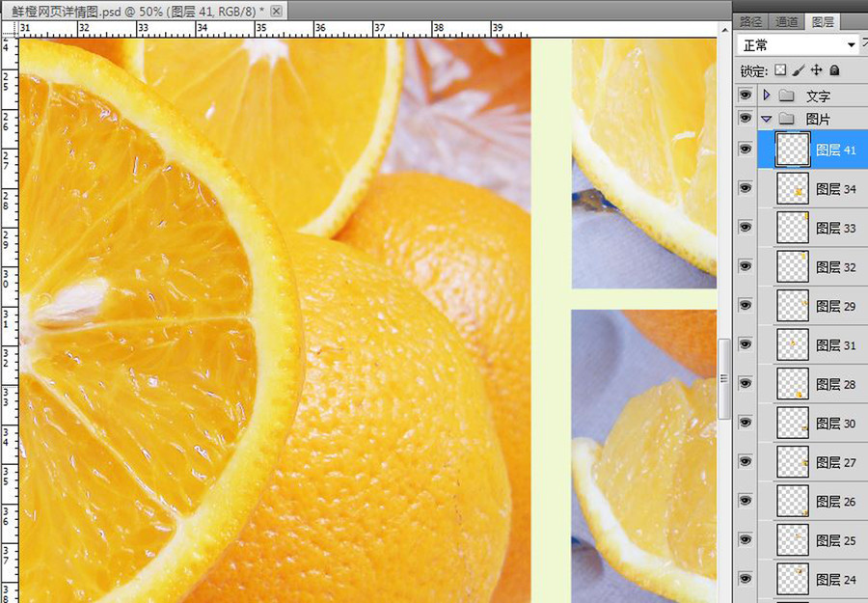Toggle visibility of 图层 34
The width and height of the screenshot is (868, 603).
(746, 188)
